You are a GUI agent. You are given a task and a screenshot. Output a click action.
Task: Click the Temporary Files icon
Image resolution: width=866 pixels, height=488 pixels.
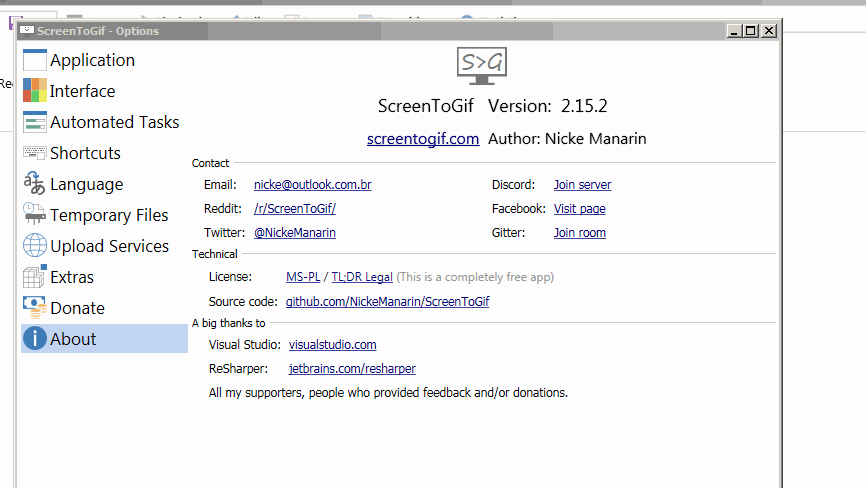[34, 214]
